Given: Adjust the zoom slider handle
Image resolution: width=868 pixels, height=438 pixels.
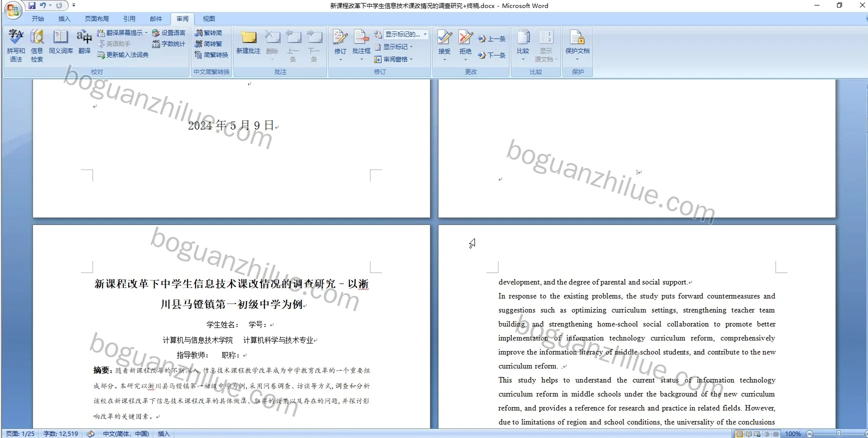Looking at the screenshot, I should [x=838, y=434].
